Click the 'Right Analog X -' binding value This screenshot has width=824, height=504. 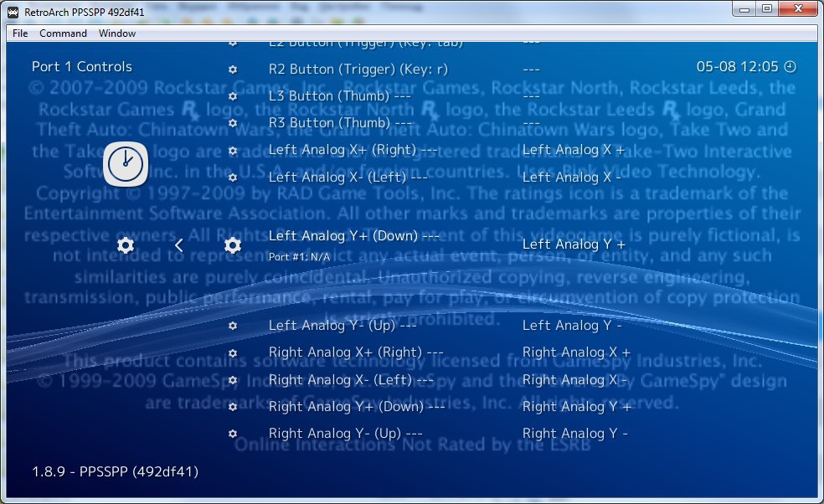(x=575, y=379)
